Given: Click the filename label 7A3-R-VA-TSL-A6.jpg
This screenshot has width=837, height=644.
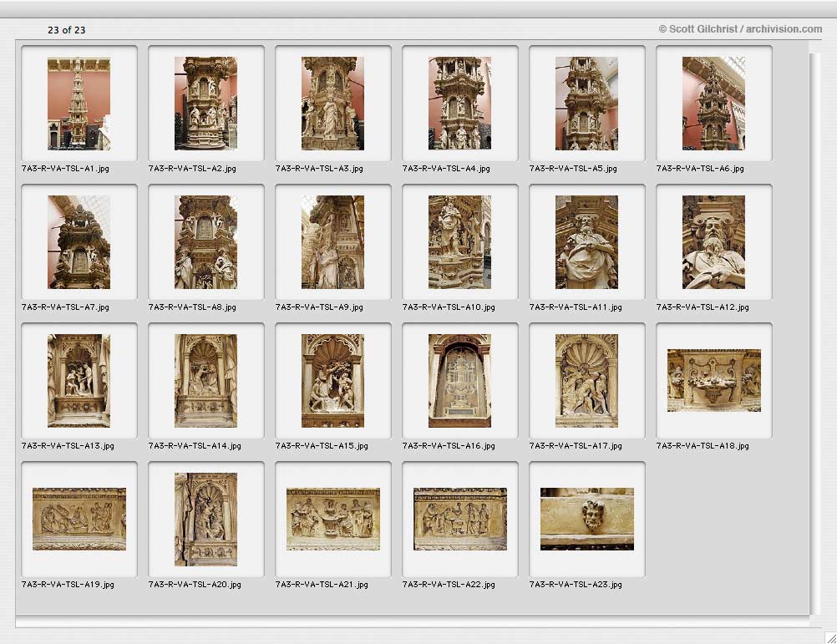Looking at the screenshot, I should click(700, 169).
